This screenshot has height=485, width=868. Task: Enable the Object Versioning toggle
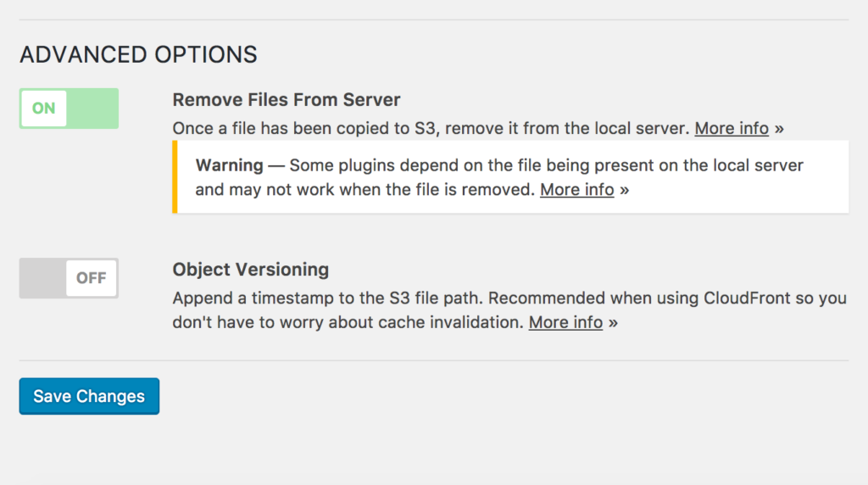(x=69, y=278)
